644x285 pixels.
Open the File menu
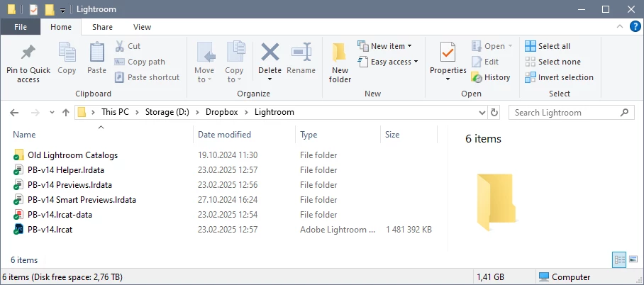21,27
